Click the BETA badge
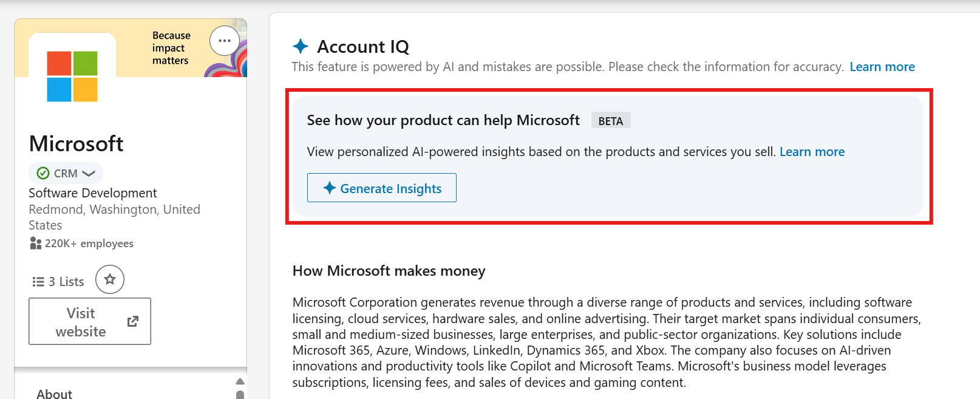The image size is (980, 399). [x=611, y=121]
